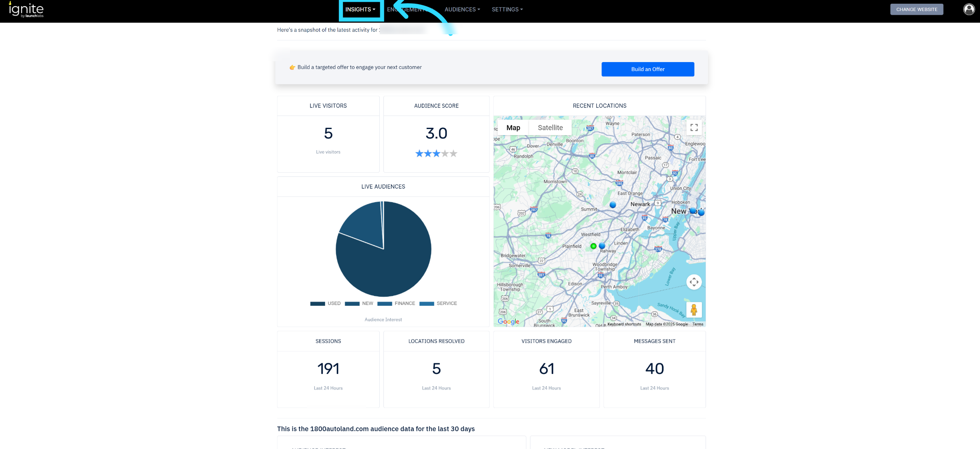980x449 pixels.
Task: Click the Build an Offer button
Action: click(x=647, y=69)
